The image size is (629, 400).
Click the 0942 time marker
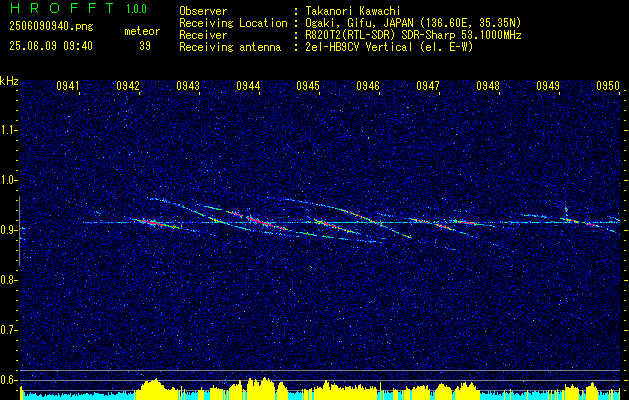128,86
